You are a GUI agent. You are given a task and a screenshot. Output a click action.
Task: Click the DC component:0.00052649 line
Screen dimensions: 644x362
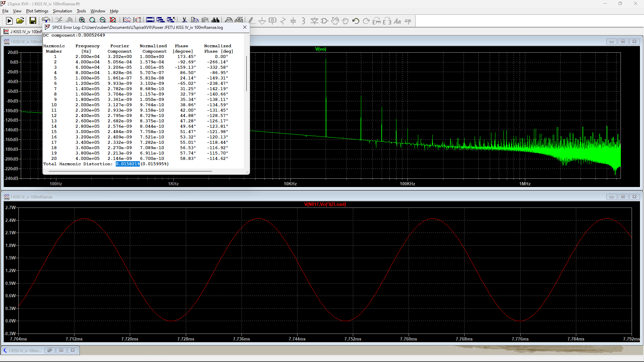tap(74, 35)
